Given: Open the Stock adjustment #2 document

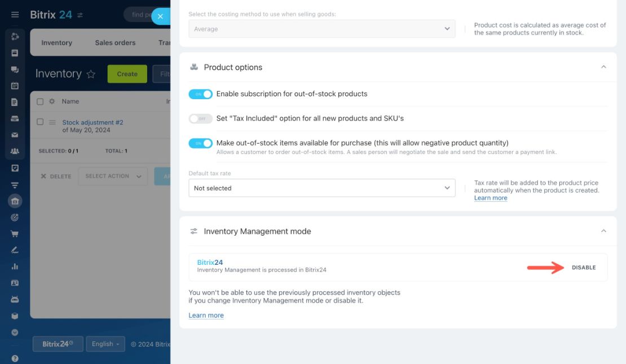Looking at the screenshot, I should (92, 122).
